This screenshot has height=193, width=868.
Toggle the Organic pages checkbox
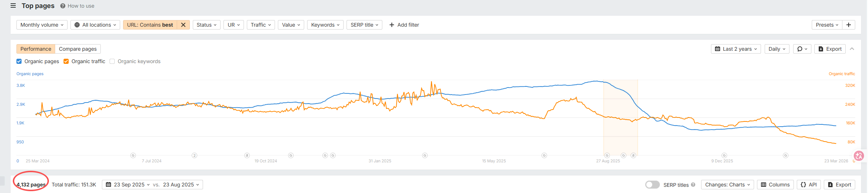[x=19, y=61]
